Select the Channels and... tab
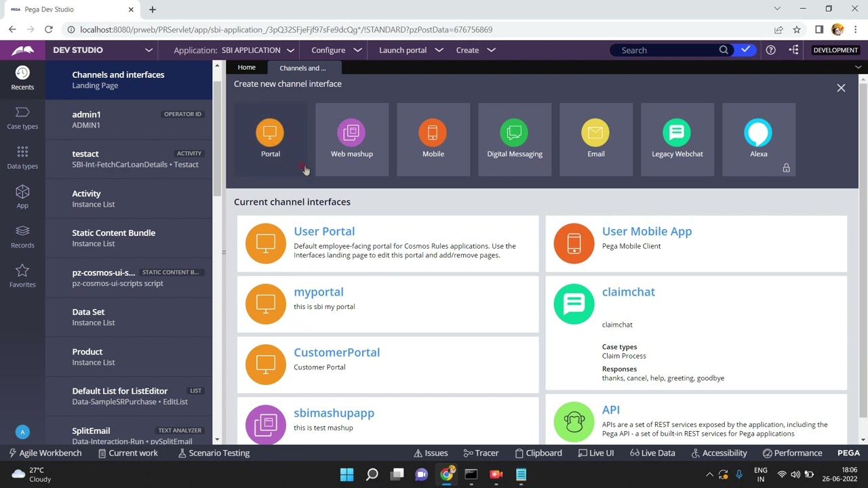 pyautogui.click(x=303, y=68)
